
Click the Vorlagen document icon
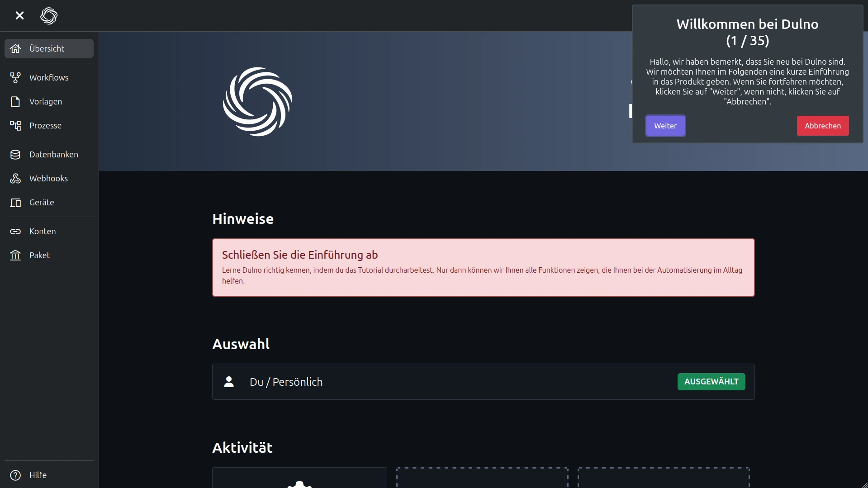pyautogui.click(x=15, y=102)
